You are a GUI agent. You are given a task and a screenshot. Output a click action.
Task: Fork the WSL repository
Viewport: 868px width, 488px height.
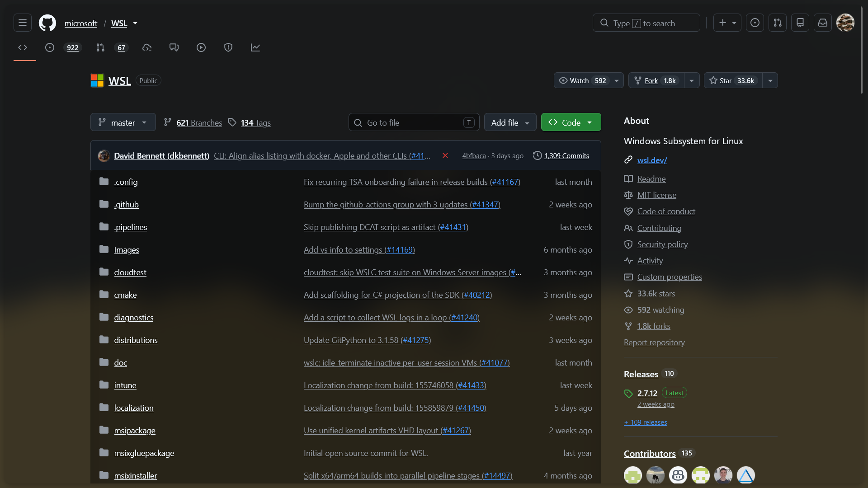656,80
